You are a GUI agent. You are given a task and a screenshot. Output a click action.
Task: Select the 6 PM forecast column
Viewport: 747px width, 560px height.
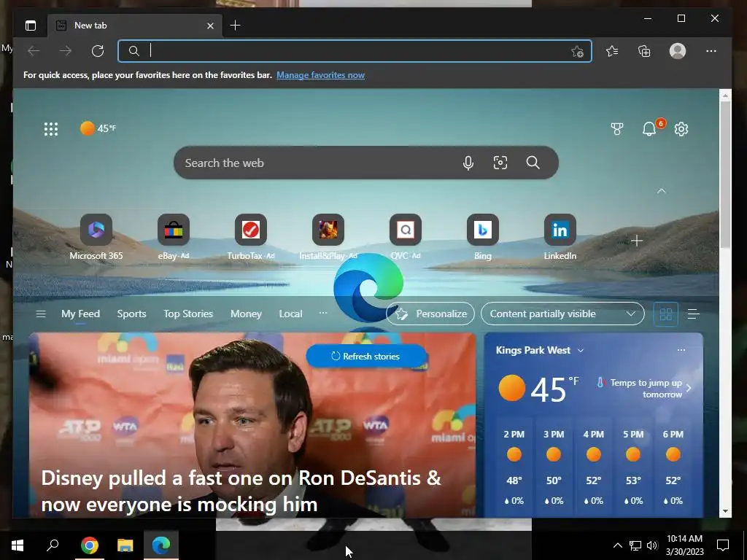[x=673, y=467]
